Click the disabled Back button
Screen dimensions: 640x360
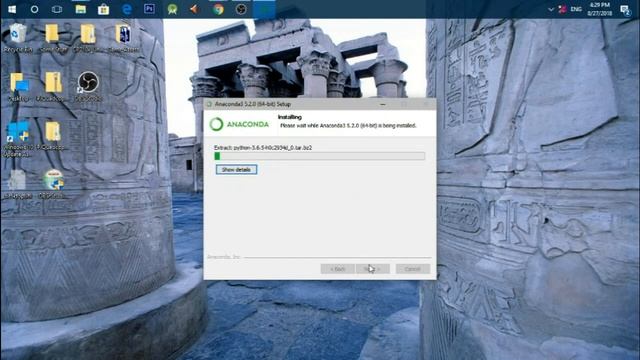[337, 269]
